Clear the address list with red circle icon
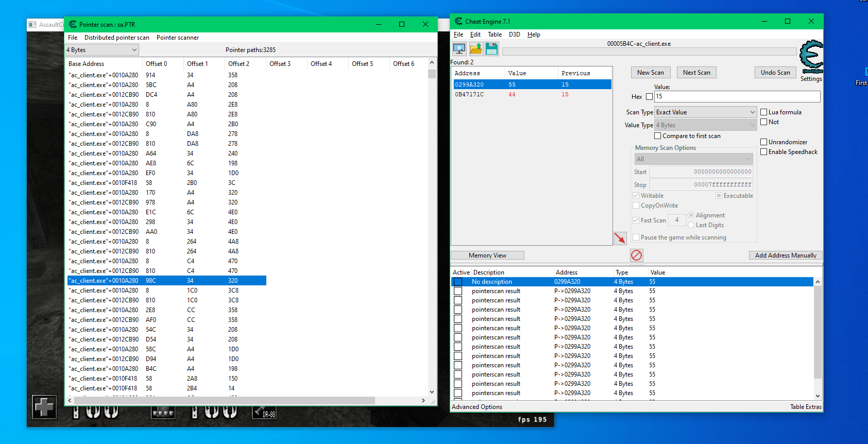 (636, 255)
